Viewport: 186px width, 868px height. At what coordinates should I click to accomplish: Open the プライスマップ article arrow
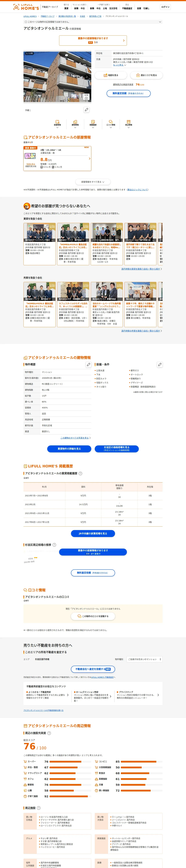coord(158,695)
